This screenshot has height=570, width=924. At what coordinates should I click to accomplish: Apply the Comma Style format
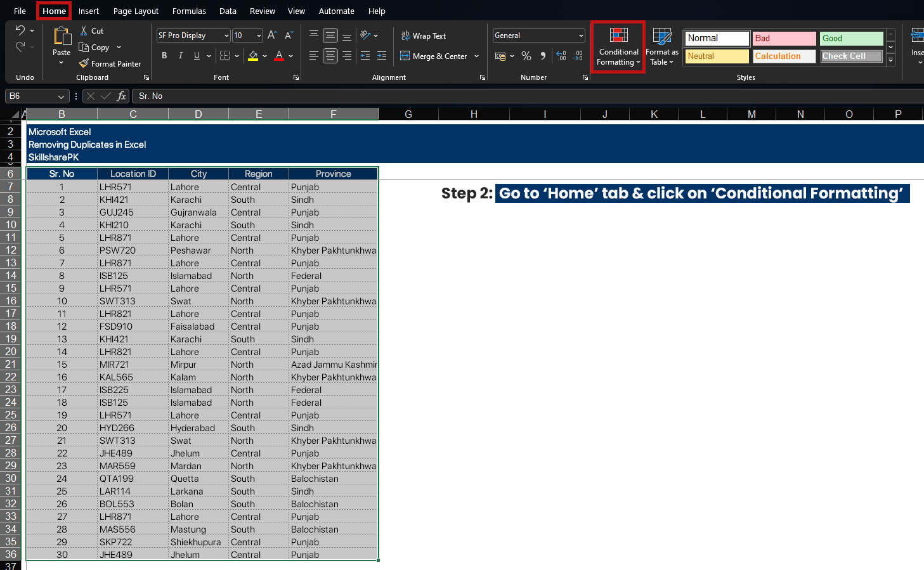[x=543, y=56]
